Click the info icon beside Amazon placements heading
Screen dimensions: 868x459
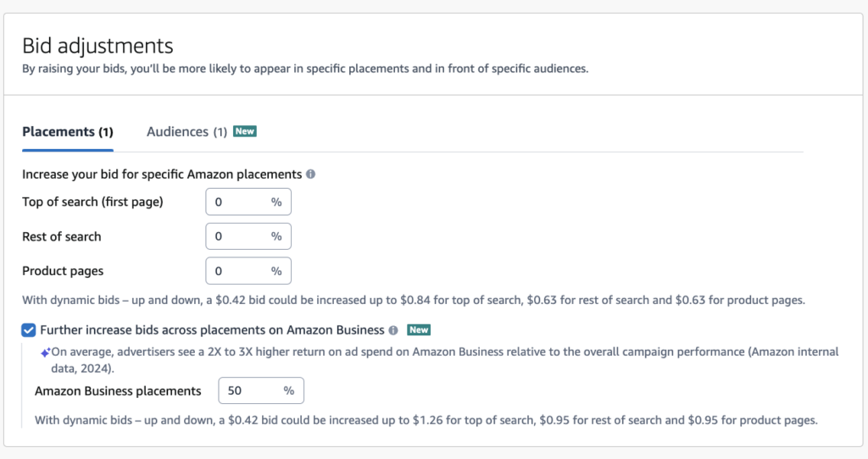[x=310, y=174]
